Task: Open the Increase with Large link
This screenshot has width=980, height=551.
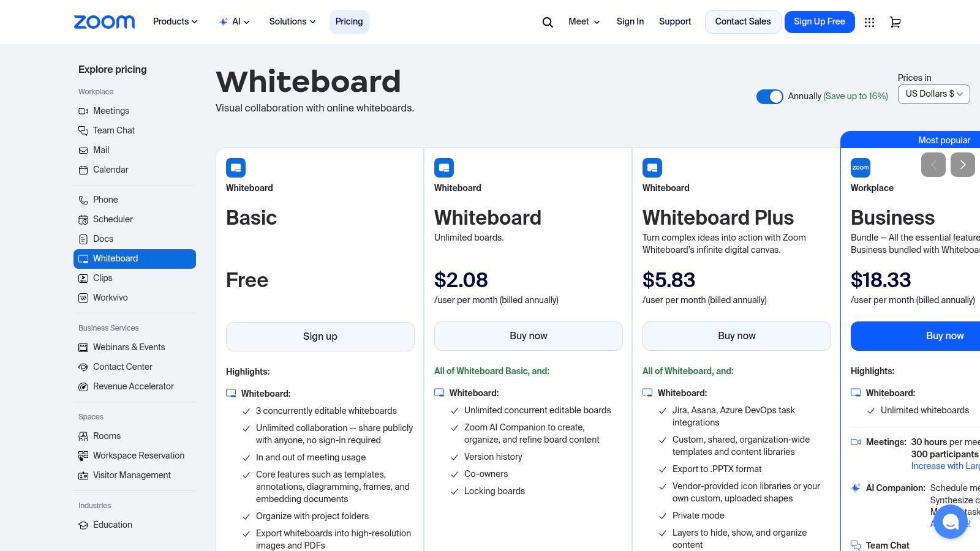Action: [x=945, y=466]
